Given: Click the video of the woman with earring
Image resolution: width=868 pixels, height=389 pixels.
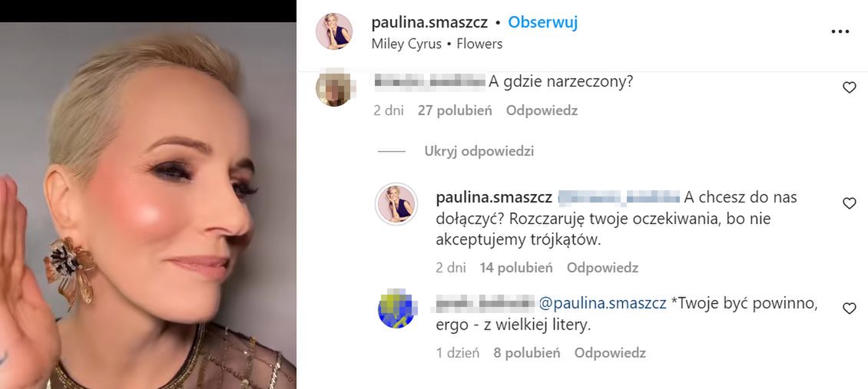Looking at the screenshot, I should pyautogui.click(x=147, y=205).
